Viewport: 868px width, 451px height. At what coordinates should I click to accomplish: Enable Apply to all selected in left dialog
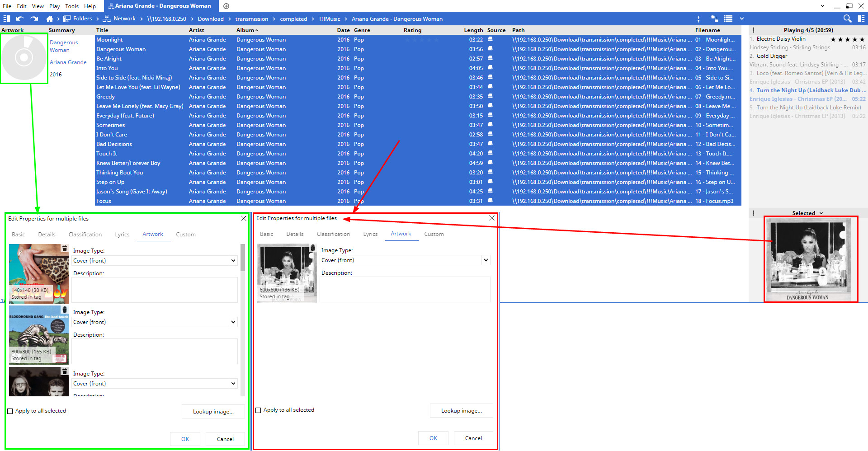[10, 411]
